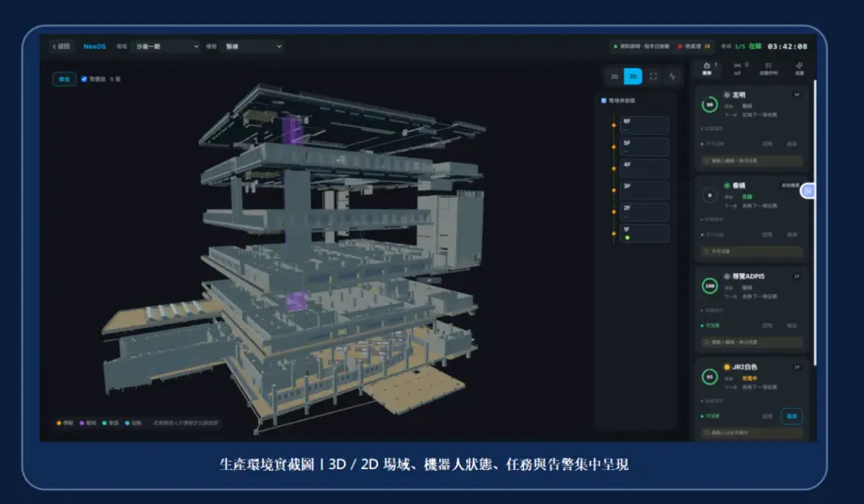Screen dimensions: 864x504
Task: Click the green-dot connection status chip
Action: click(x=641, y=46)
